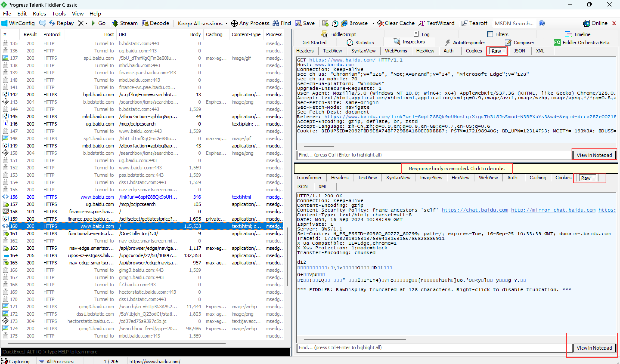Open Fiddler Orchestra Beta tab
Image resolution: width=620 pixels, height=364 pixels.
tap(581, 43)
